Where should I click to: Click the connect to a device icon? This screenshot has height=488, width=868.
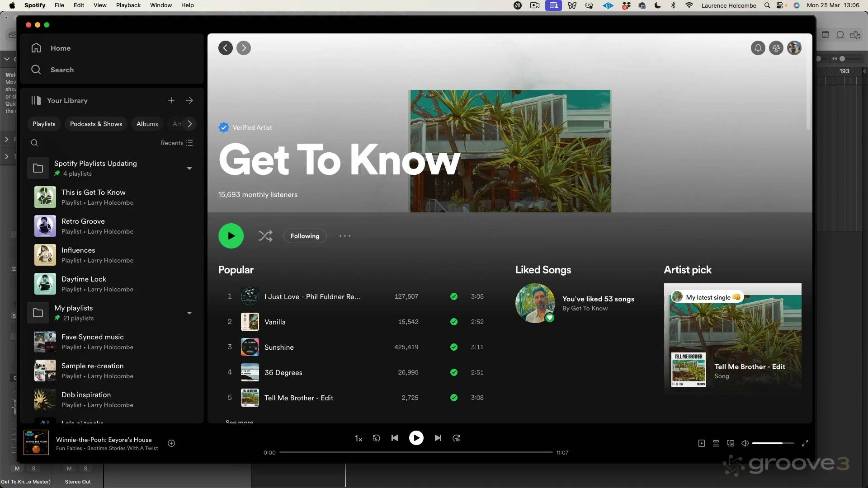tap(731, 443)
